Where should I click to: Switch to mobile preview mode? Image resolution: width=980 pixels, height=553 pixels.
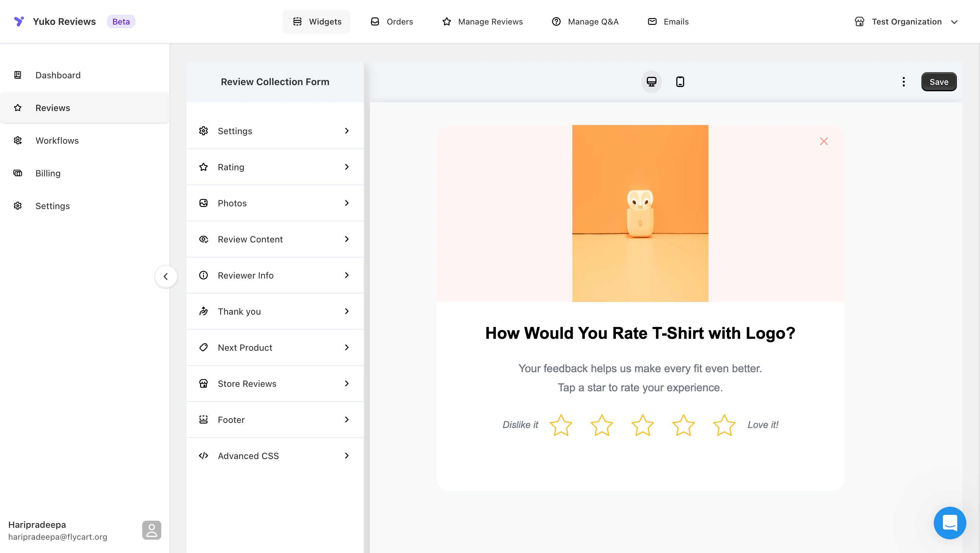click(680, 82)
